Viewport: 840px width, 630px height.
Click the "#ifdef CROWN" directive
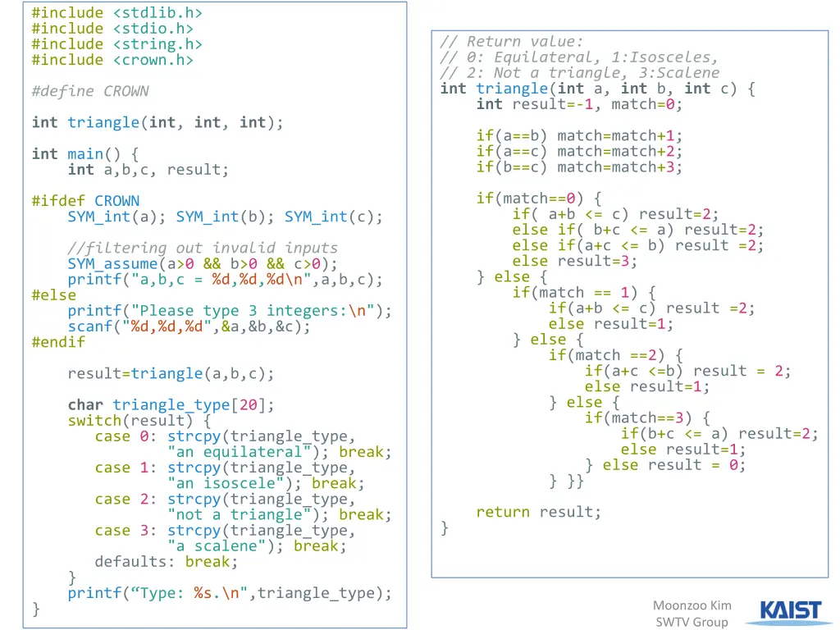85,201
